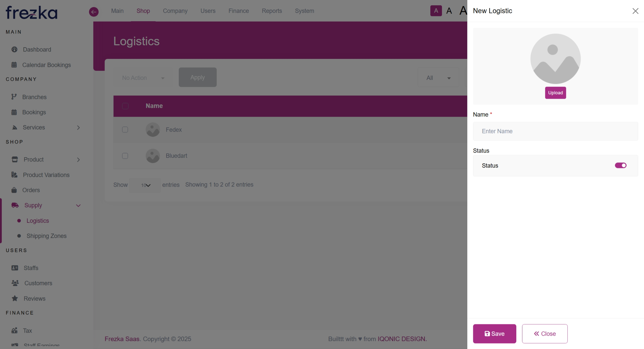Expand the Services submenu chevron

tap(78, 127)
